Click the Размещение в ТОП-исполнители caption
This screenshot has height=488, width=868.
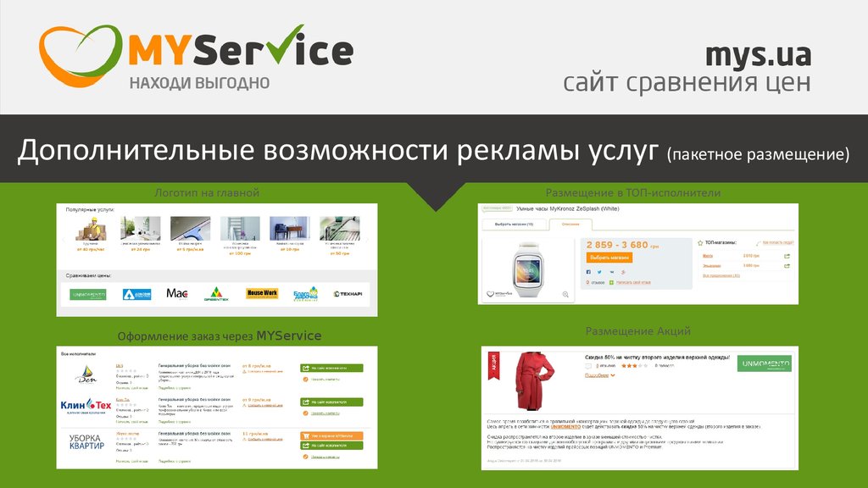[x=632, y=192]
